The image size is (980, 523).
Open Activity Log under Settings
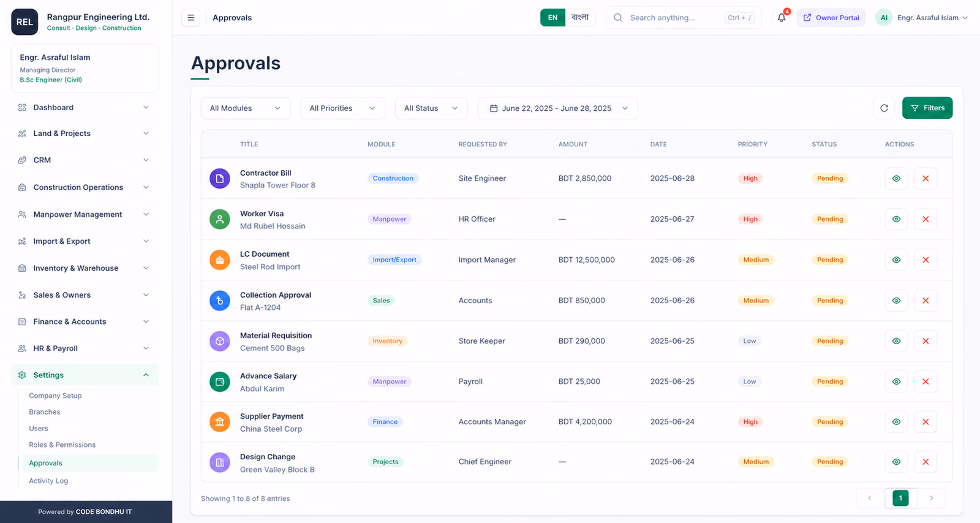point(48,481)
